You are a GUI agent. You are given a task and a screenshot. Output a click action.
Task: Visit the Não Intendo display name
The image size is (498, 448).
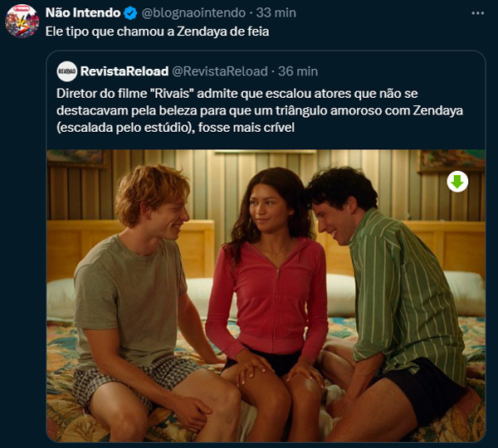tap(83, 12)
